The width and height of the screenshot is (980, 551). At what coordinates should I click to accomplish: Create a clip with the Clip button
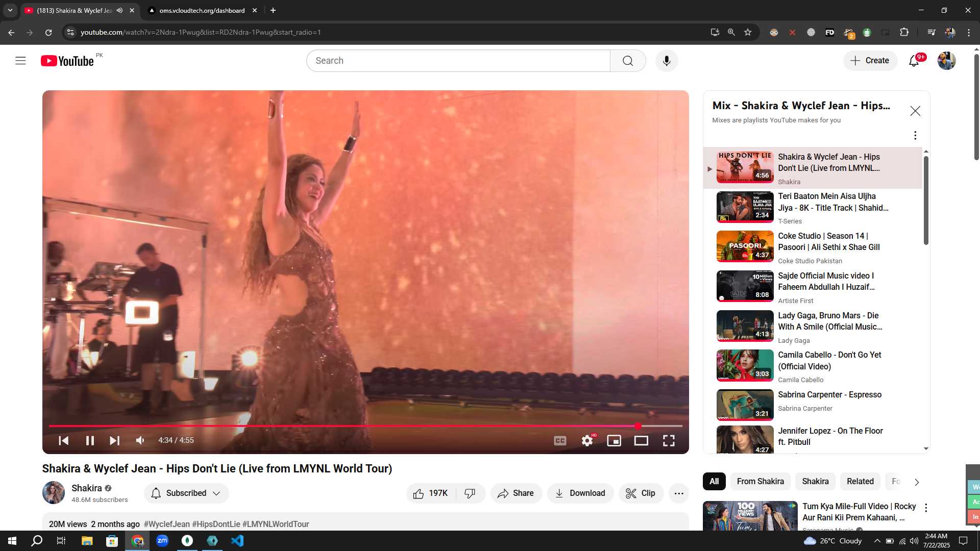coord(641,493)
